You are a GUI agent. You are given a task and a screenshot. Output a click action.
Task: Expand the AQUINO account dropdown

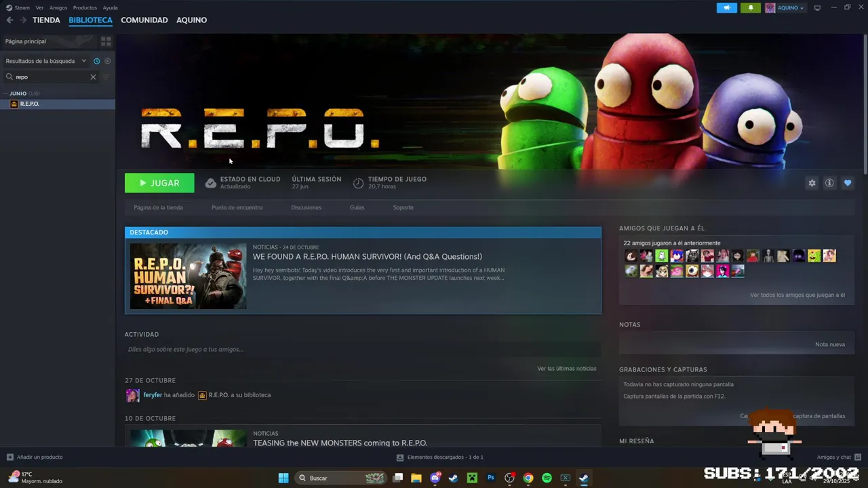[785, 8]
